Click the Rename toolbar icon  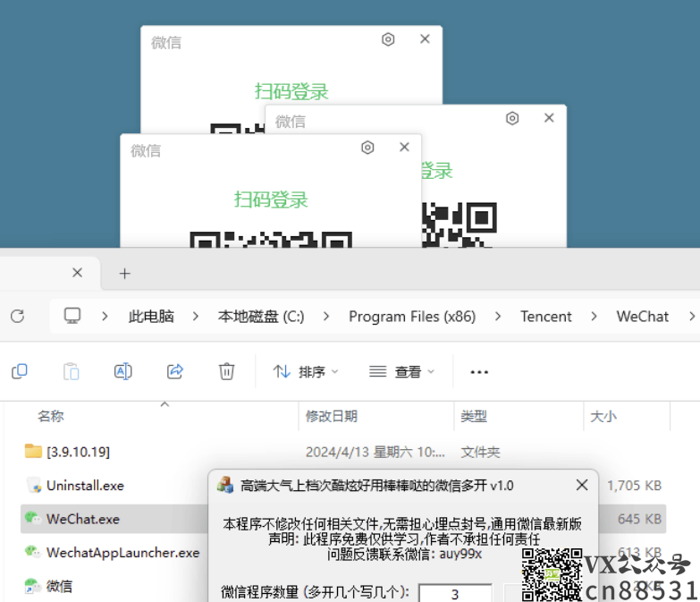tap(122, 371)
